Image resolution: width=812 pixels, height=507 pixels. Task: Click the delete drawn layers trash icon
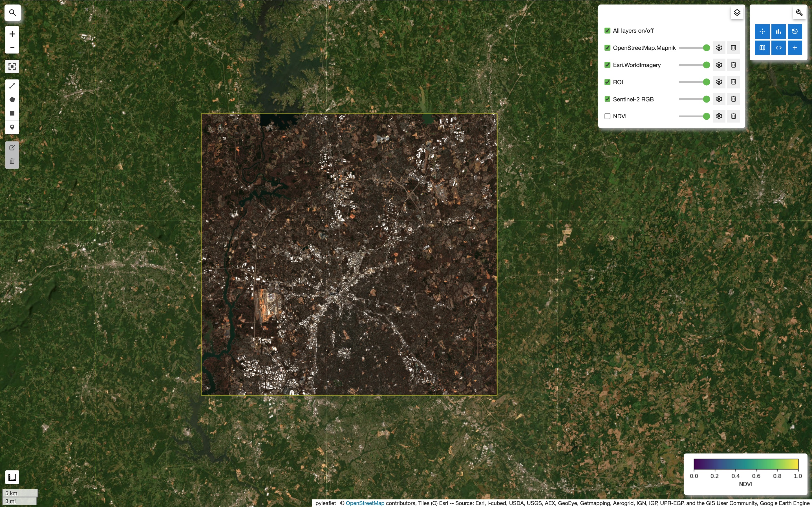click(12, 161)
